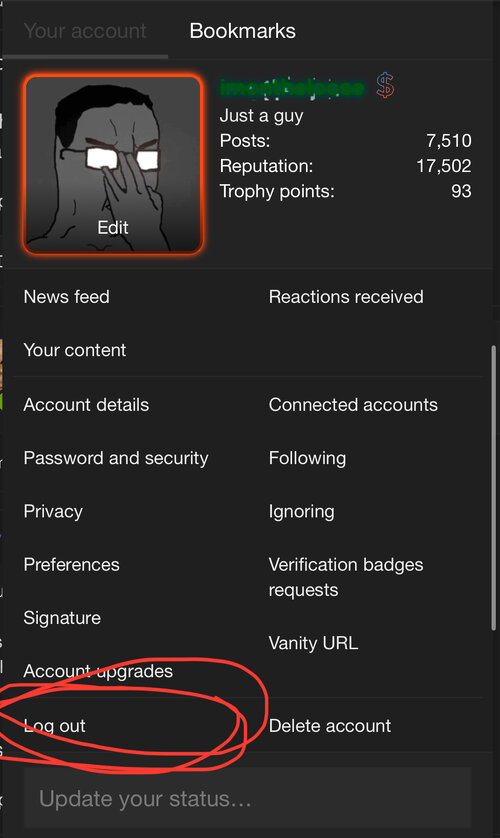Focus the Update your status field
Screen dimensions: 500x838
coord(247,798)
